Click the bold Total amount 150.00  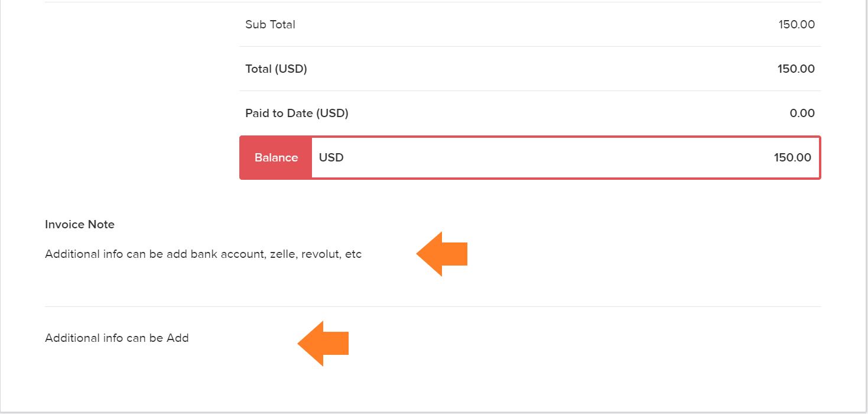click(x=796, y=69)
